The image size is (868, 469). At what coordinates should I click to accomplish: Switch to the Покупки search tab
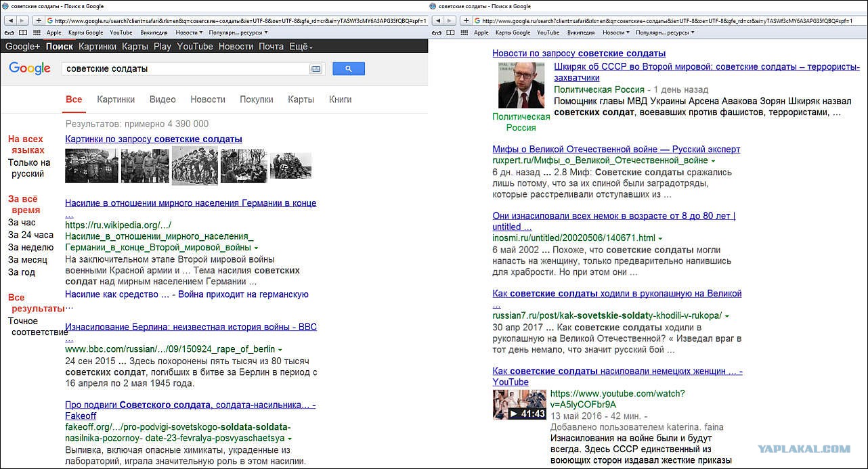pos(257,99)
